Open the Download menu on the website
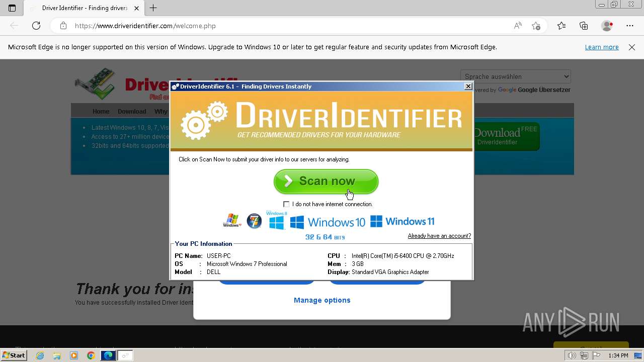644x362 pixels. click(x=132, y=112)
